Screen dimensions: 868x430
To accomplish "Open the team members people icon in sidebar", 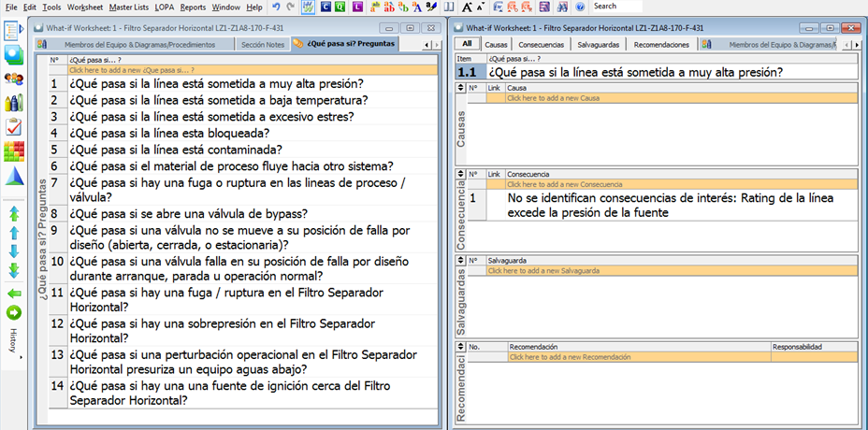I will click(x=13, y=79).
